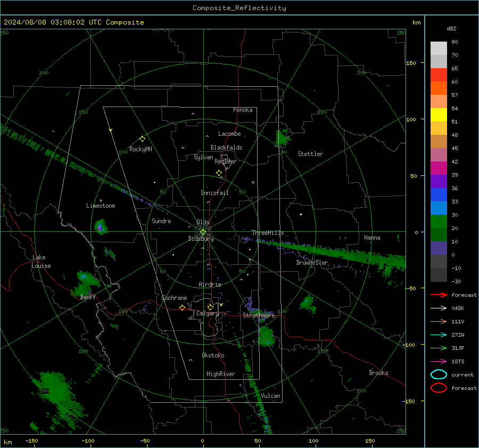Click the yellow diamond marker beside RockyMH

pyautogui.click(x=142, y=139)
